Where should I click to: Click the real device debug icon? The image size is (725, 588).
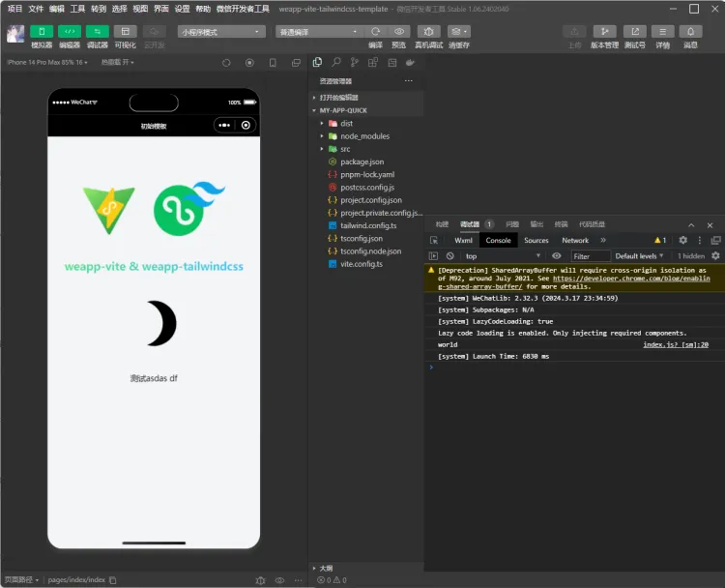[x=428, y=32]
